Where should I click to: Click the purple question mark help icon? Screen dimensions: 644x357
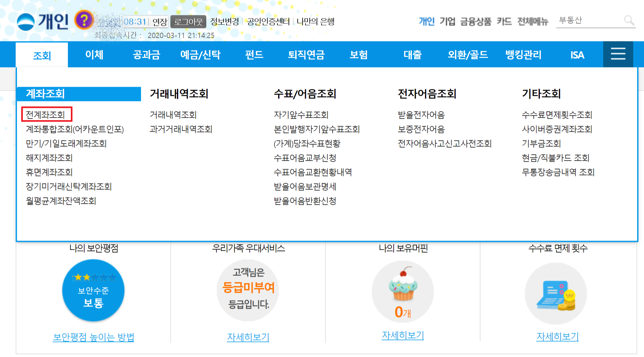[84, 20]
